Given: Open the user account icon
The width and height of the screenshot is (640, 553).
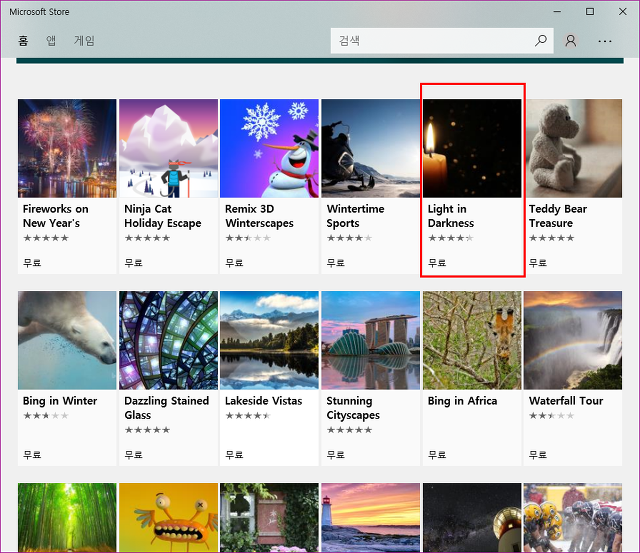Looking at the screenshot, I should (571, 41).
